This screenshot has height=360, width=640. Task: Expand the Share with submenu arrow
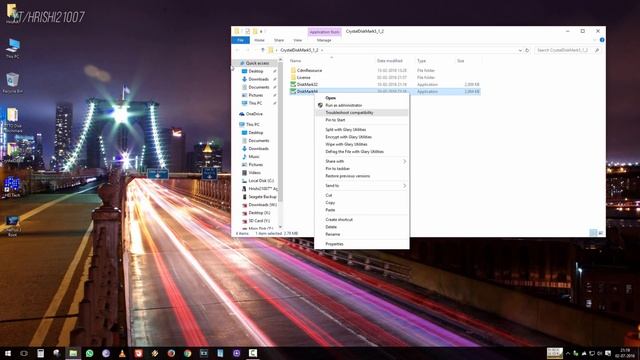point(404,161)
